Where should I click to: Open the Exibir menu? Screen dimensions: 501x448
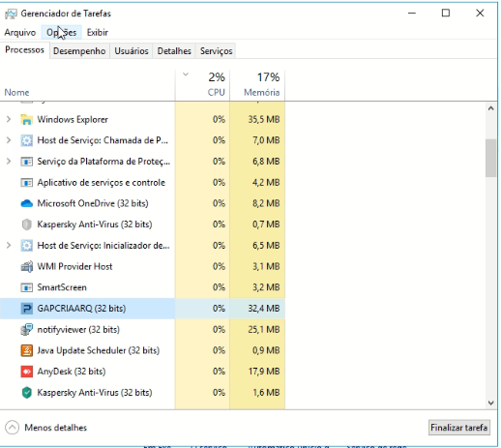tap(98, 33)
